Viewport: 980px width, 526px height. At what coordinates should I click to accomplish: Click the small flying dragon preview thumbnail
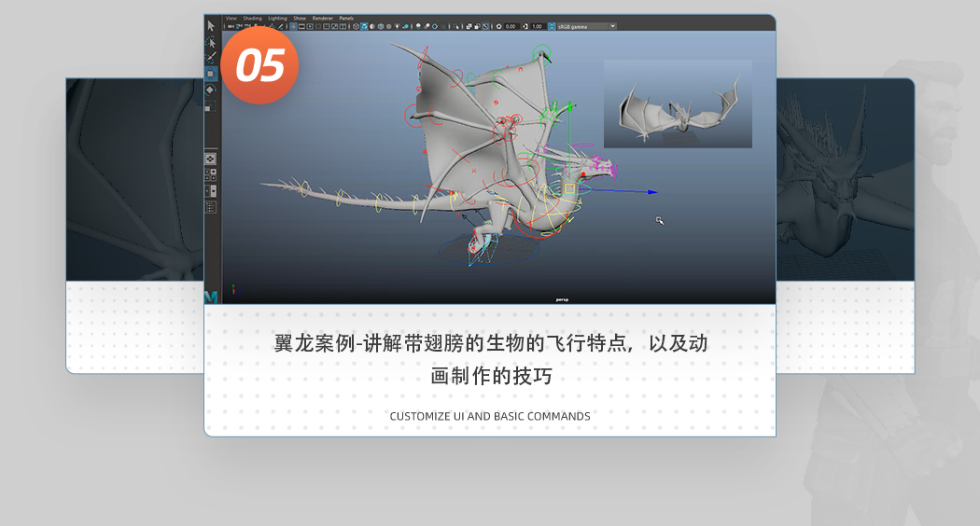coord(678,104)
